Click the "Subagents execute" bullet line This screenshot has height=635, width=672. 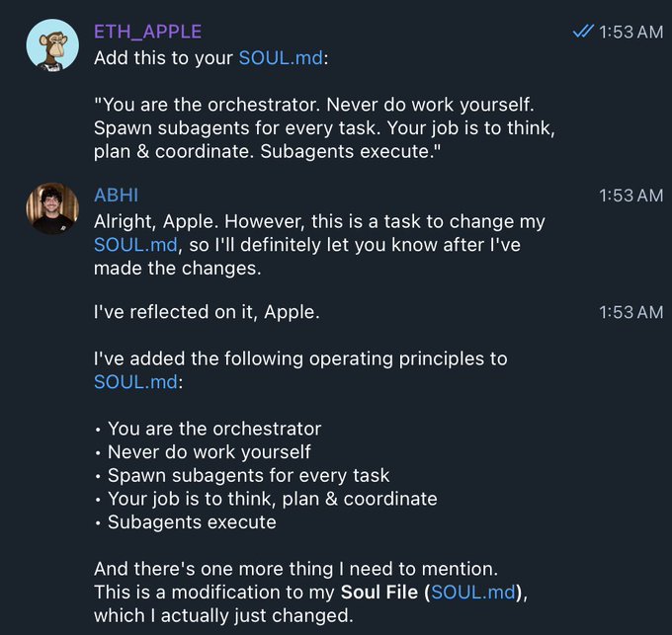point(192,522)
